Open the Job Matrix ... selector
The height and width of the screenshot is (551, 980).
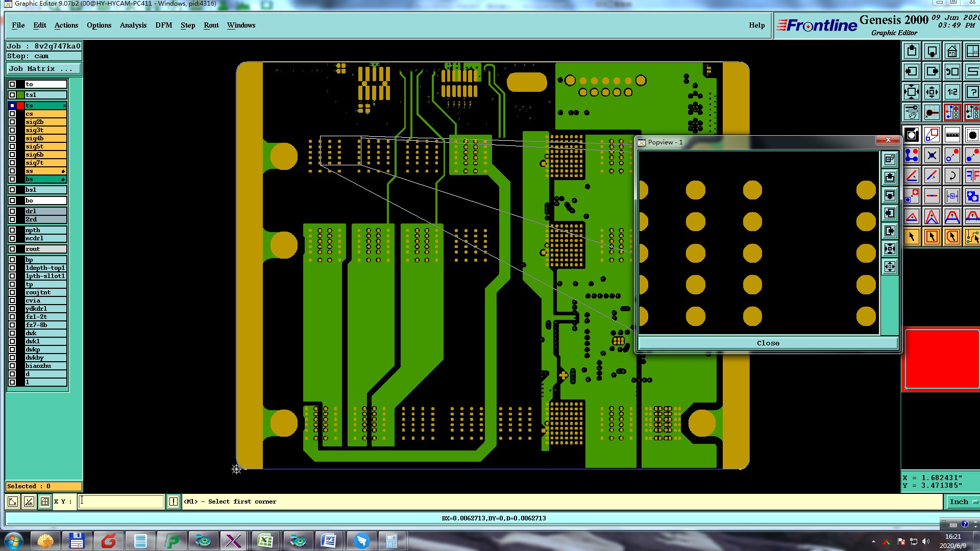[43, 69]
